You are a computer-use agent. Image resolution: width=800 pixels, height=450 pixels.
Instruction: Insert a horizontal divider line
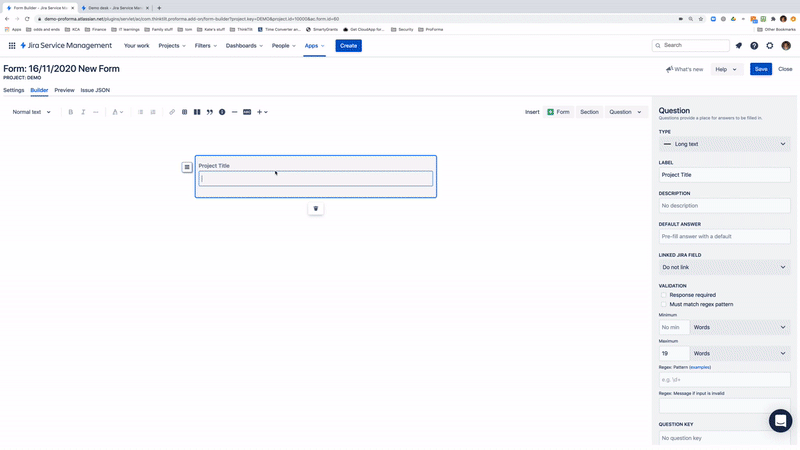click(x=235, y=112)
